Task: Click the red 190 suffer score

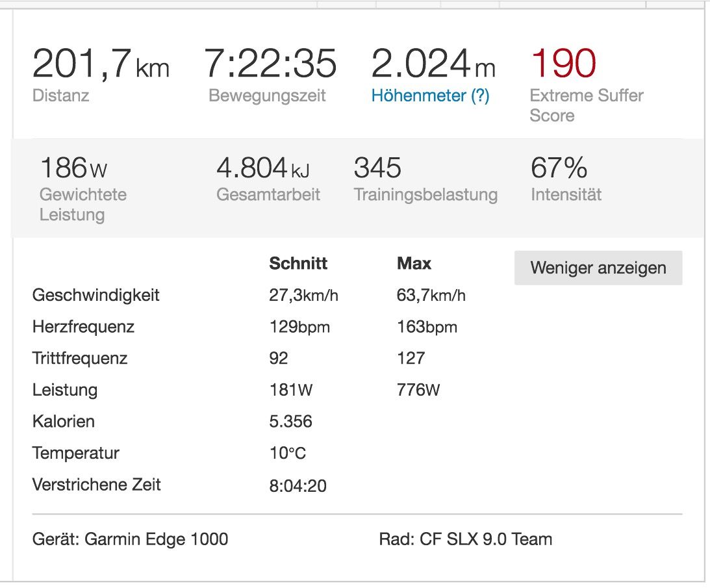Action: (x=563, y=64)
